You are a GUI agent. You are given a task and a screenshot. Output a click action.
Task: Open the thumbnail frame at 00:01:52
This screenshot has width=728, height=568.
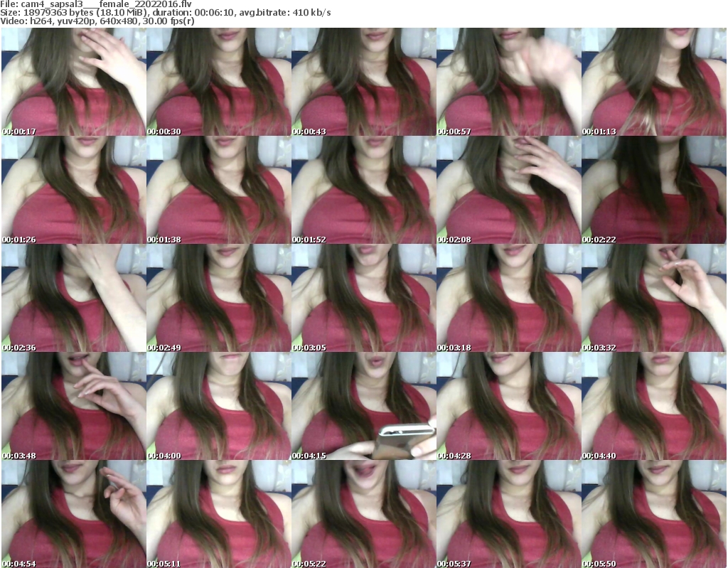[x=363, y=190]
